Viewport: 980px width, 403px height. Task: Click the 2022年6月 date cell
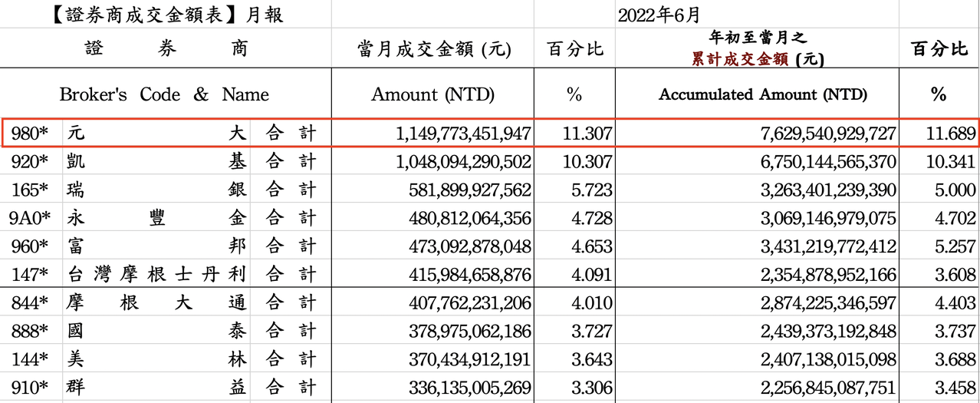(659, 15)
